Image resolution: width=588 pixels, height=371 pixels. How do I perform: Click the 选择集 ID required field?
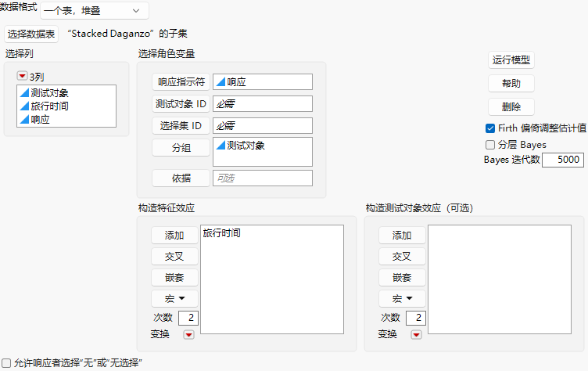click(263, 126)
